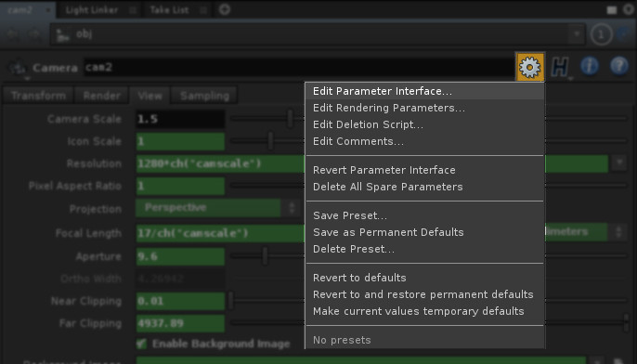
Task: Click the Camera Scale field with 1.5
Action: [180, 119]
